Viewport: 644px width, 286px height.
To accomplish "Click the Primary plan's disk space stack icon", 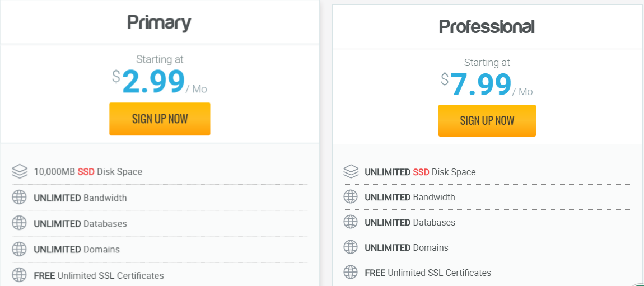I will pyautogui.click(x=20, y=171).
